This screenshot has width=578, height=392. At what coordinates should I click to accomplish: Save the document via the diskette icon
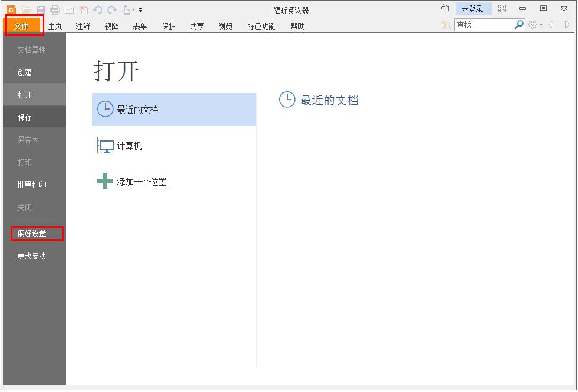40,9
